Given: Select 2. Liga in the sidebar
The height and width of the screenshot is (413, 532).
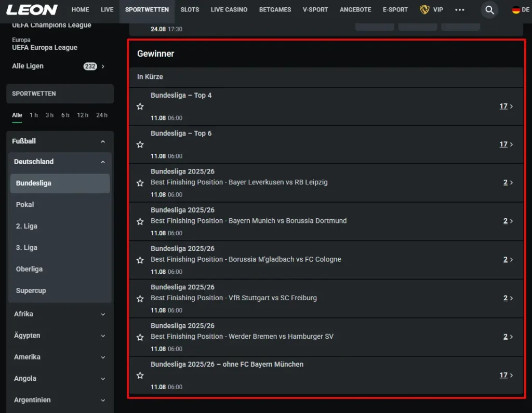Looking at the screenshot, I should click(x=26, y=226).
